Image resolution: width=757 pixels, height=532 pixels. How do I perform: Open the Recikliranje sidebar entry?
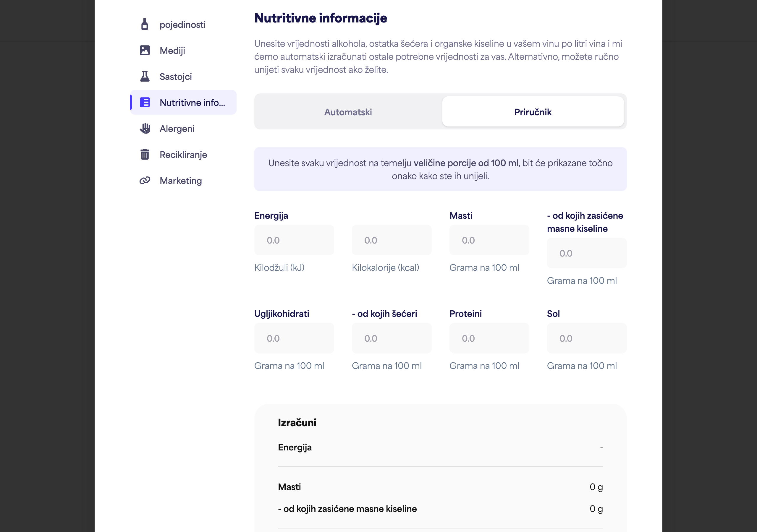(183, 154)
